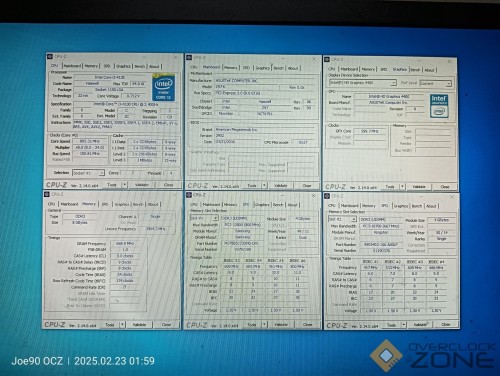Open the Bench tab in the Memory window
Screen dimensions: 500x376
click(138, 204)
